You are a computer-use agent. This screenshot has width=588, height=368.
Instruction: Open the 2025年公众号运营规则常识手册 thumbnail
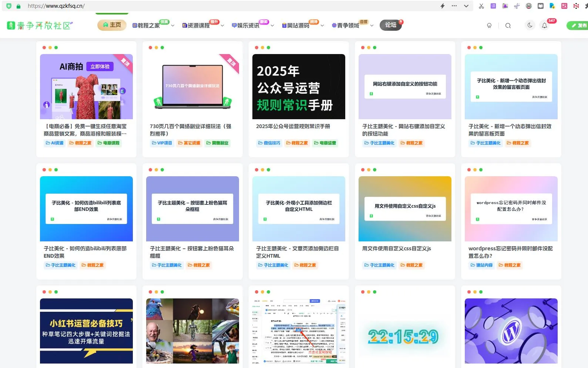coord(299,87)
